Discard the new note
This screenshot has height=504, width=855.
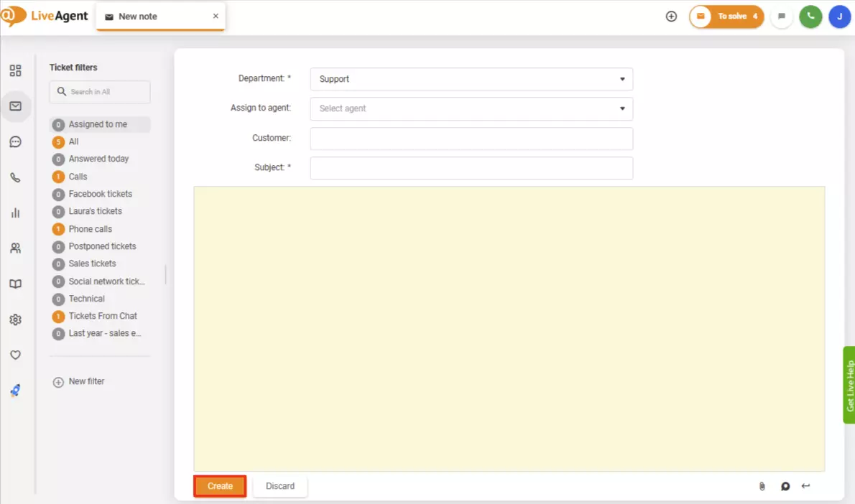[x=279, y=486]
